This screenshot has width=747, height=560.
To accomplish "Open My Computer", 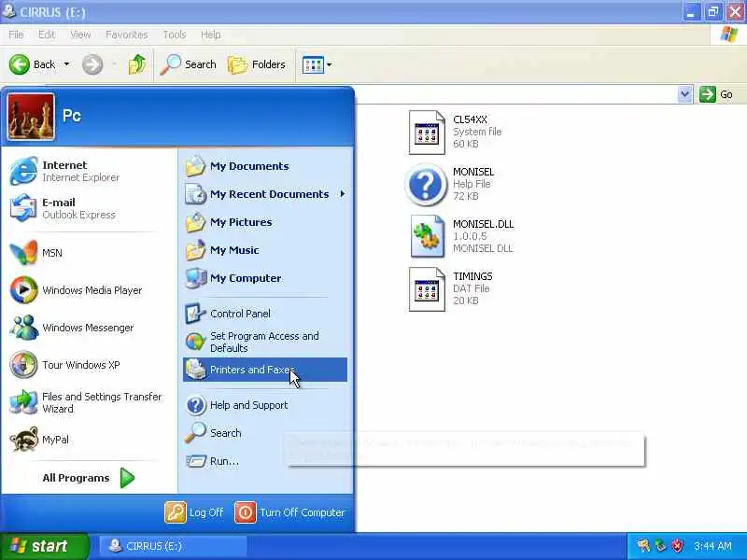I will click(265, 278).
